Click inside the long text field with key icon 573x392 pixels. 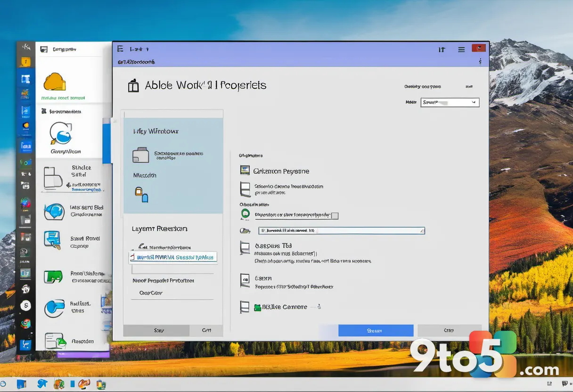[342, 231]
